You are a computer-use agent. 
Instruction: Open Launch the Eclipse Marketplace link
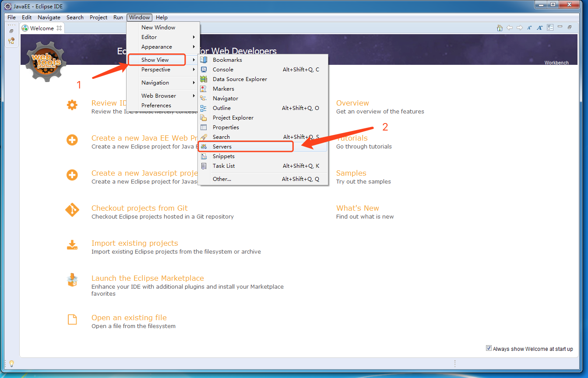[x=148, y=278]
